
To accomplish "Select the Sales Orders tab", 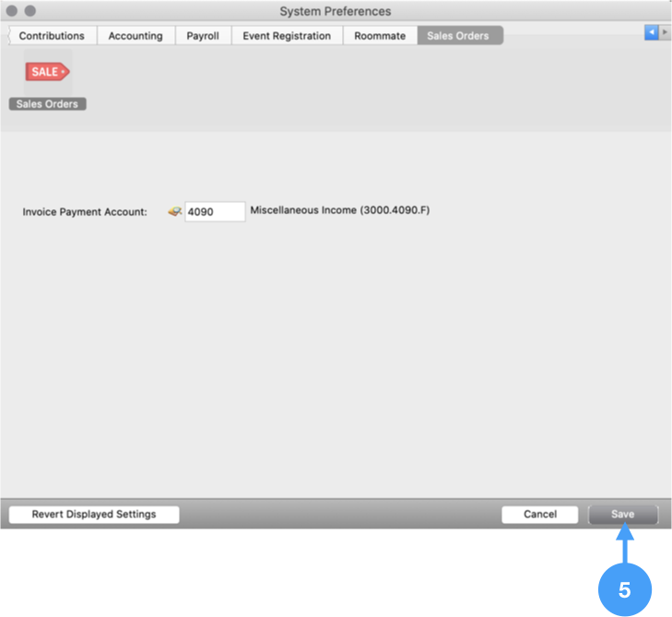I will click(x=458, y=36).
